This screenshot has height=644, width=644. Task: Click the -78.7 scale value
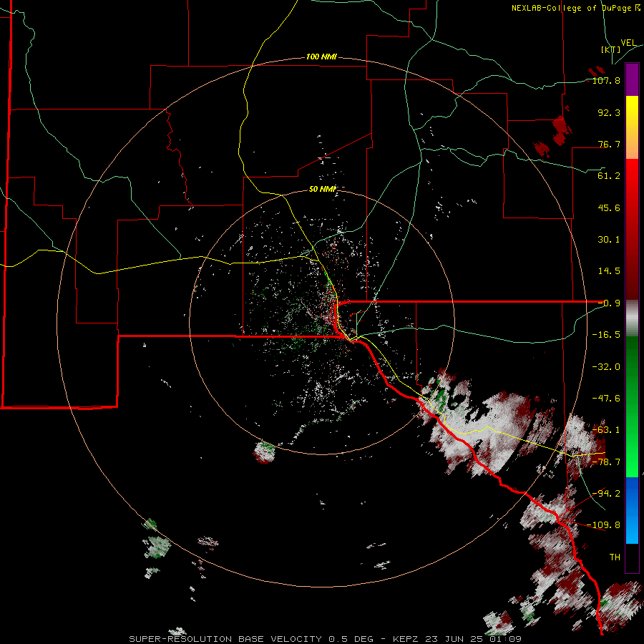606,462
